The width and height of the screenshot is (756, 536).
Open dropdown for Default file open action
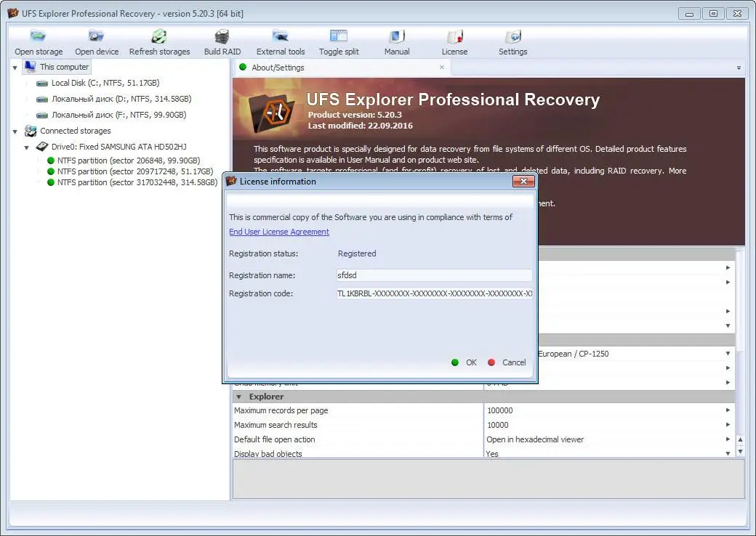728,439
